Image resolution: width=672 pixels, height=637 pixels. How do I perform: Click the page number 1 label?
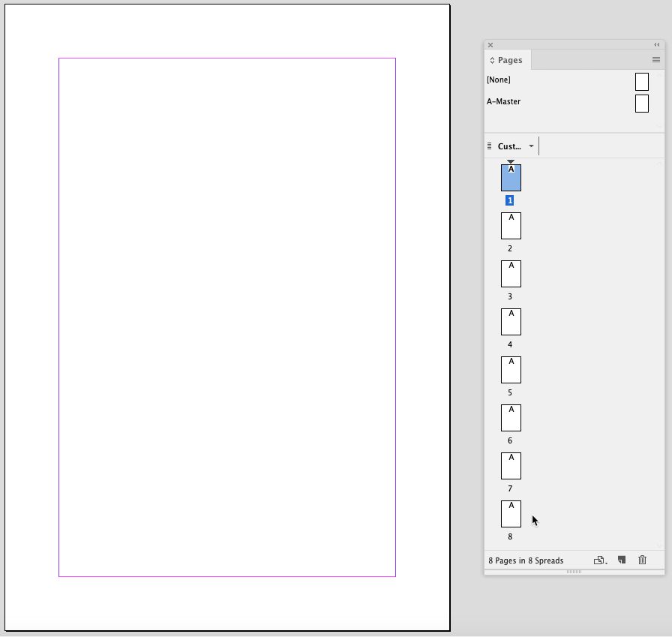(509, 200)
